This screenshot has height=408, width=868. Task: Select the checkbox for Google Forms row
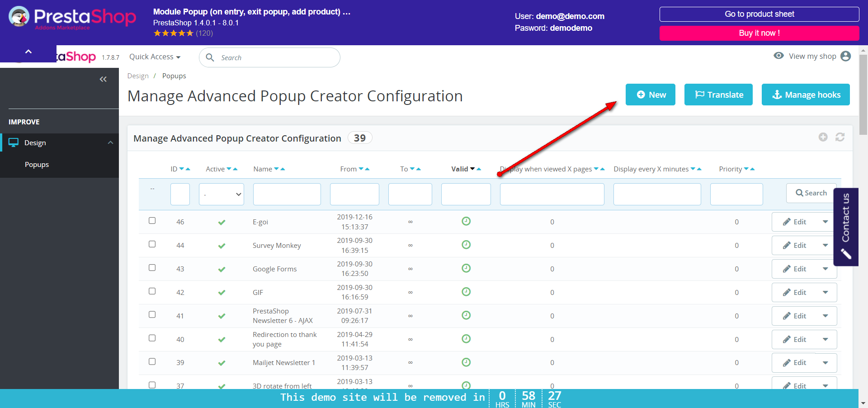[152, 268]
